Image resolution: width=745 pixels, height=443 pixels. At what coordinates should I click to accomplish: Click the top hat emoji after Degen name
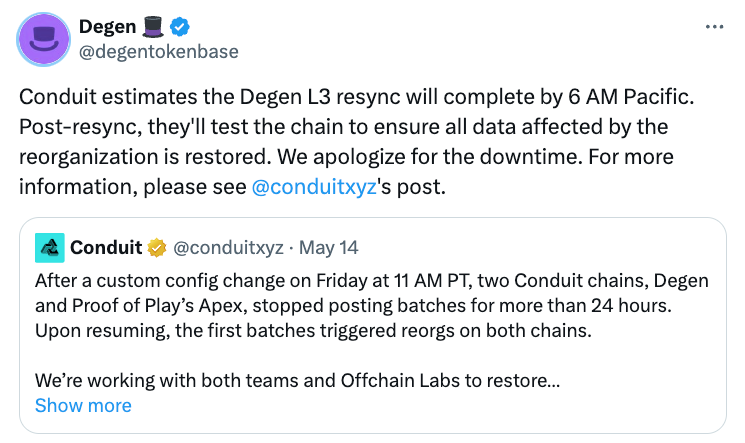(153, 27)
